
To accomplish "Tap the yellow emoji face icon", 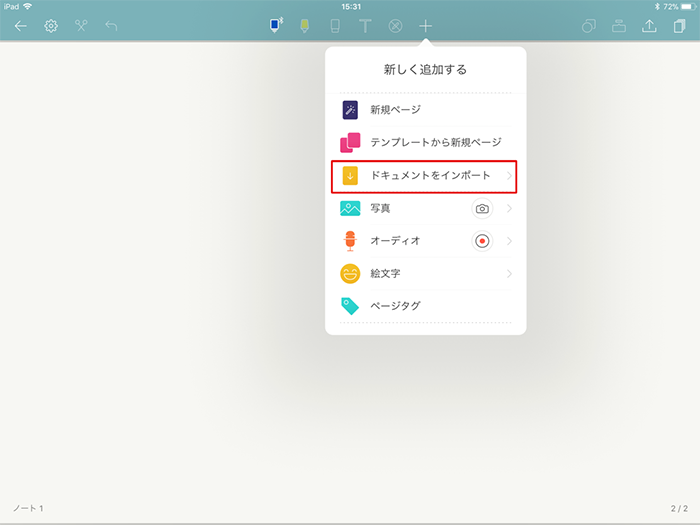I will point(350,274).
